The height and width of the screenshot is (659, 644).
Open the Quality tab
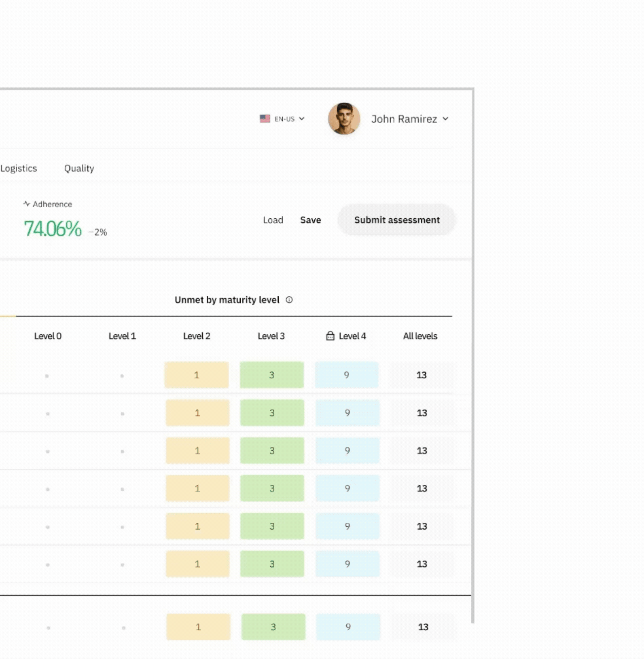79,169
